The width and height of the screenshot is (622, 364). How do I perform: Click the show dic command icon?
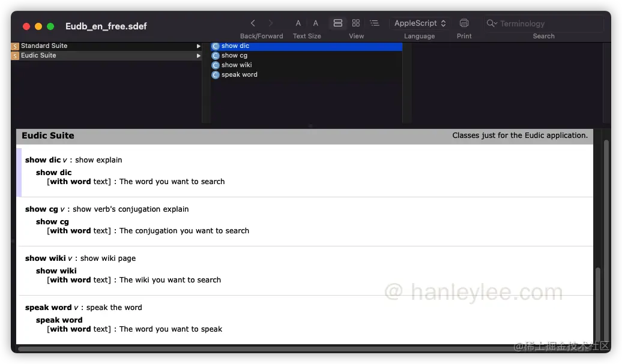pyautogui.click(x=216, y=46)
